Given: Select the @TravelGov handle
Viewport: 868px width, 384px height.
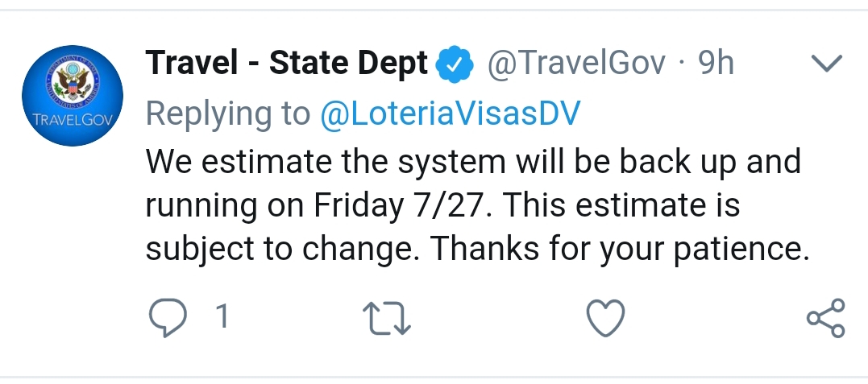Looking at the screenshot, I should (x=576, y=64).
